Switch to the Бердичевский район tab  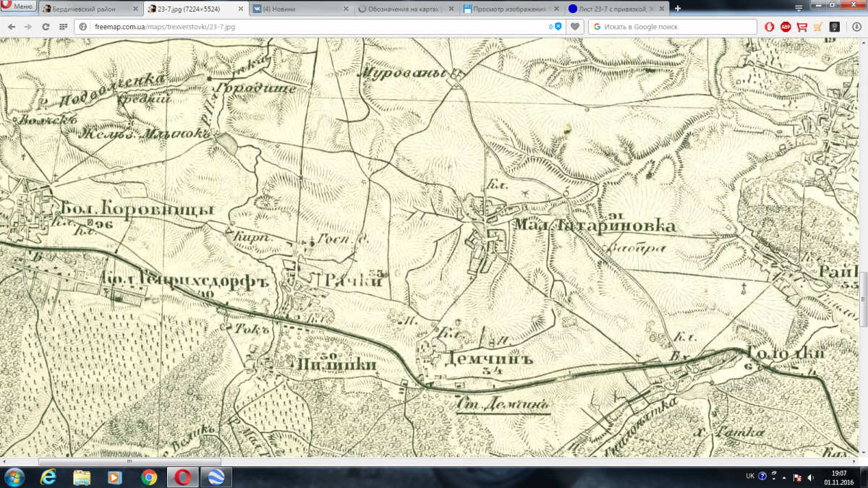click(87, 9)
